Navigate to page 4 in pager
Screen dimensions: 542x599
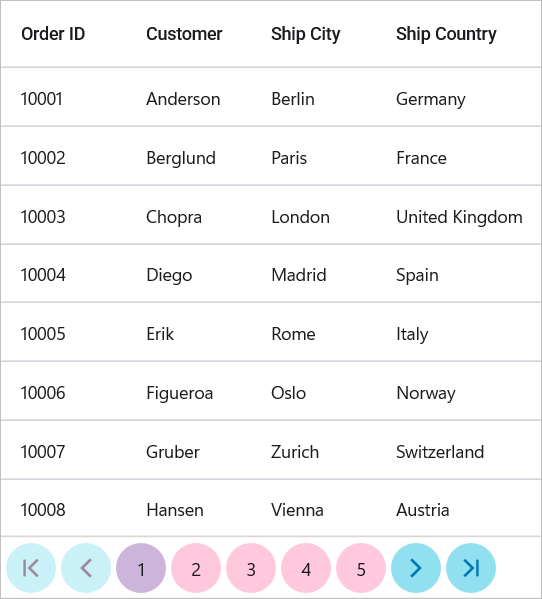(306, 568)
